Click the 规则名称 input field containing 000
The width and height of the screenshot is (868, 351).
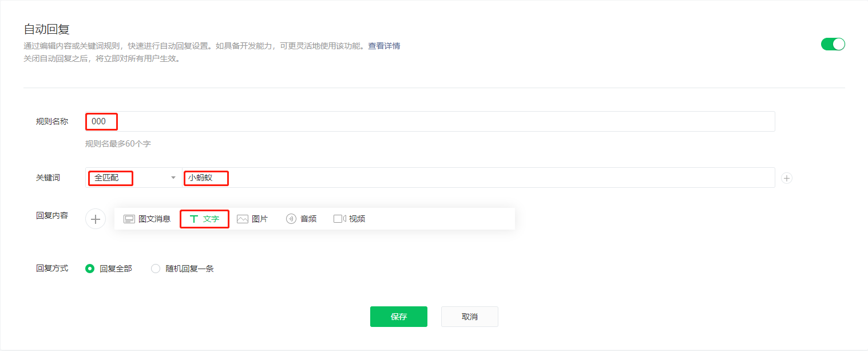point(429,121)
